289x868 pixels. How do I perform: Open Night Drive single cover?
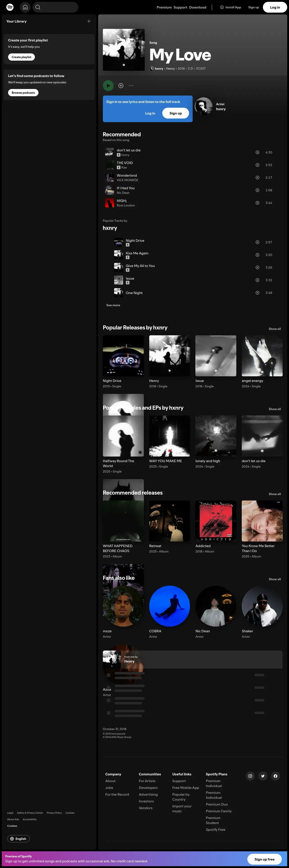tap(123, 356)
